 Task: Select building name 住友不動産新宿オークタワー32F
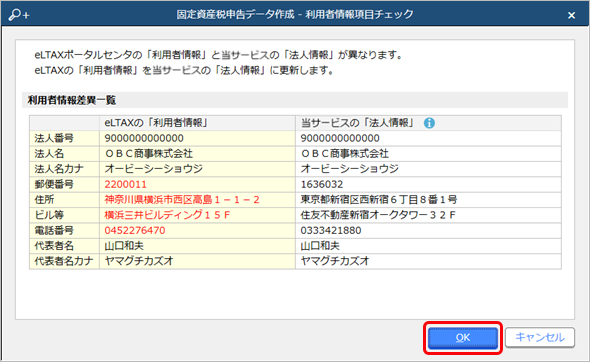click(x=378, y=215)
